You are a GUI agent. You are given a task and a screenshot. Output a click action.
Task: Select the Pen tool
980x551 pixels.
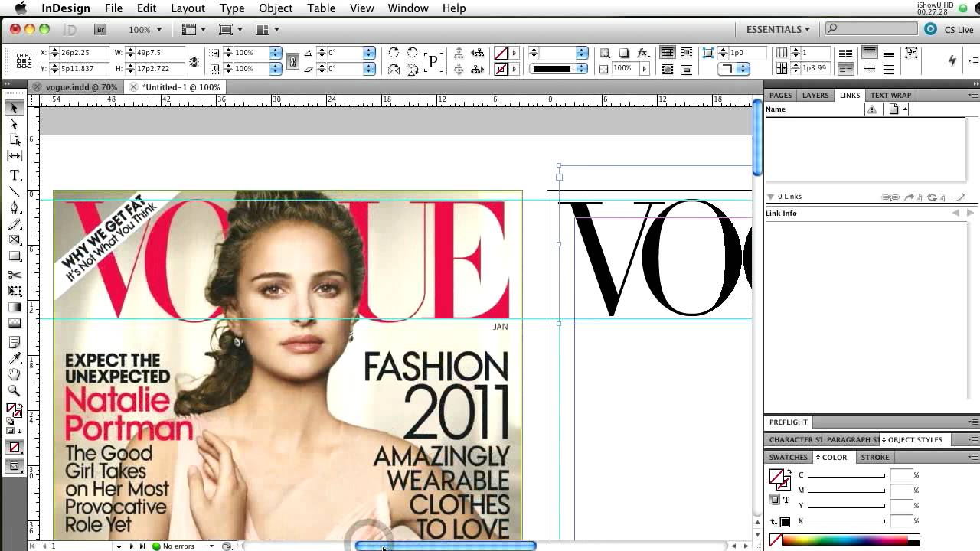tap(14, 207)
